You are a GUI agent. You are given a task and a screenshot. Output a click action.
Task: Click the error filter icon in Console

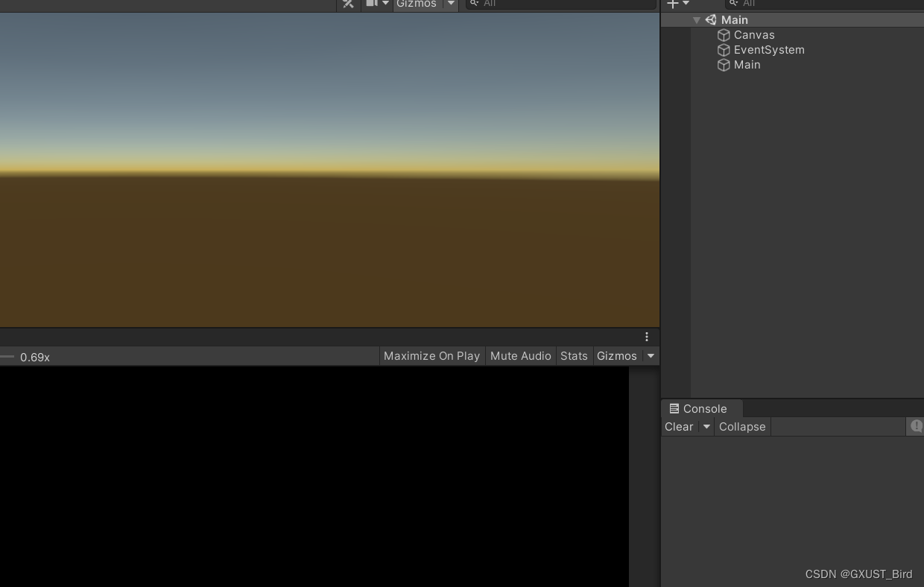(x=916, y=426)
